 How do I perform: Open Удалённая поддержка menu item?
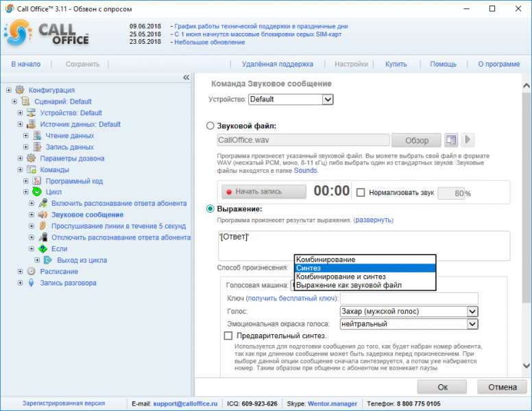click(x=278, y=64)
